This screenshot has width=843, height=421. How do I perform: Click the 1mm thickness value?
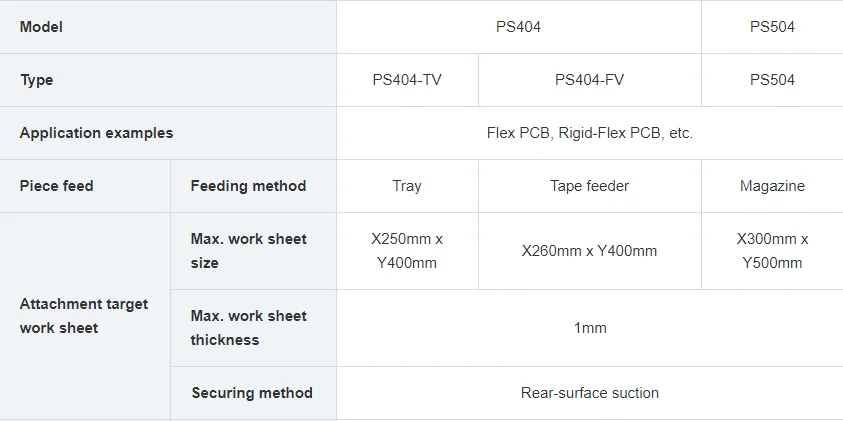point(590,328)
